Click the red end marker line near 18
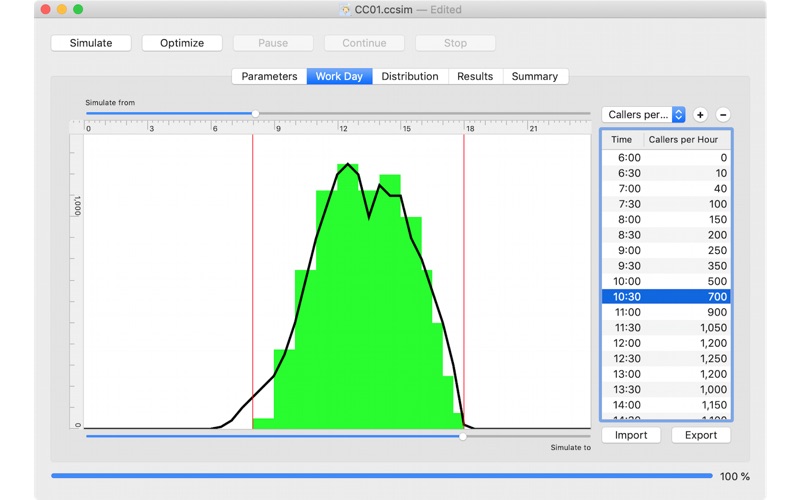 click(x=464, y=281)
